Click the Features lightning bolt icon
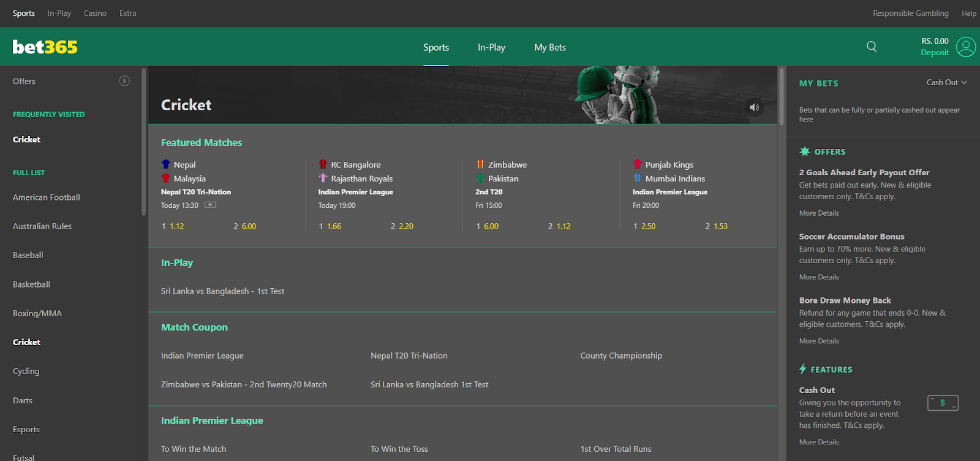The width and height of the screenshot is (980, 461). [803, 369]
